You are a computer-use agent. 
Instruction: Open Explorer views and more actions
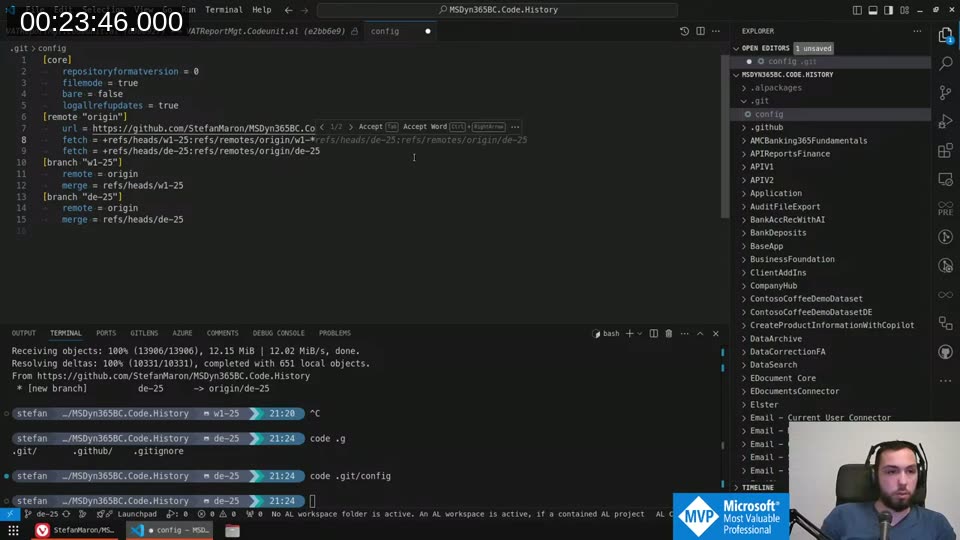point(917,31)
